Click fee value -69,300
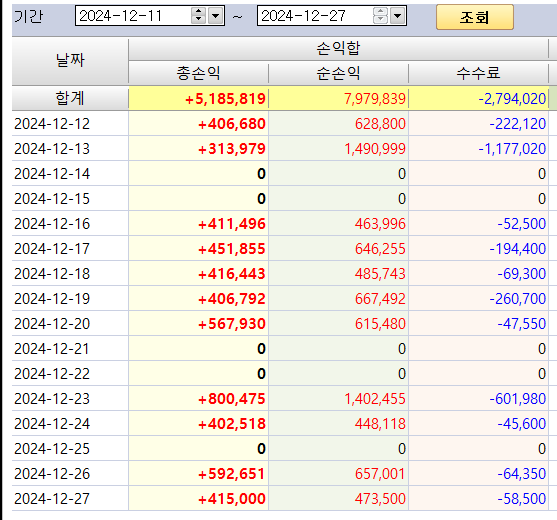The image size is (557, 520). click(x=521, y=274)
